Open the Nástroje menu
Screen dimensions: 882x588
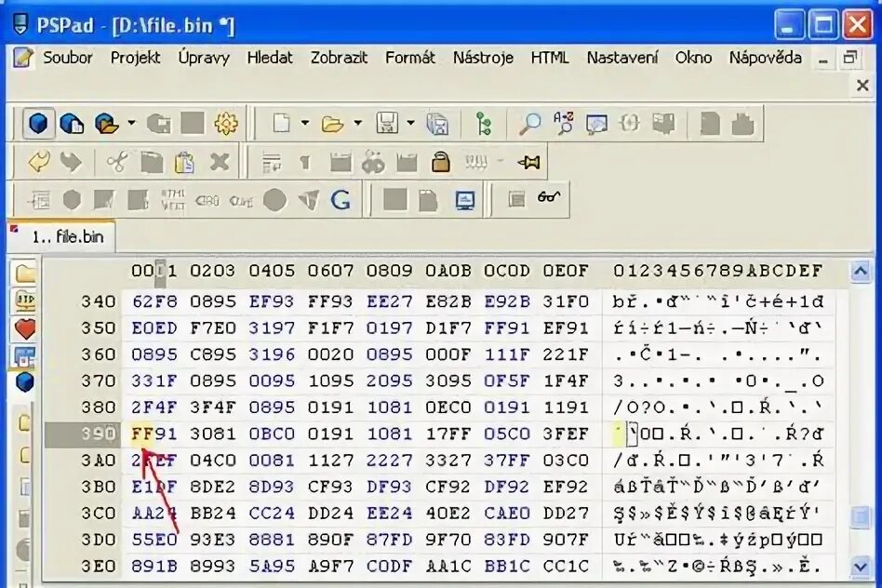[x=483, y=58]
